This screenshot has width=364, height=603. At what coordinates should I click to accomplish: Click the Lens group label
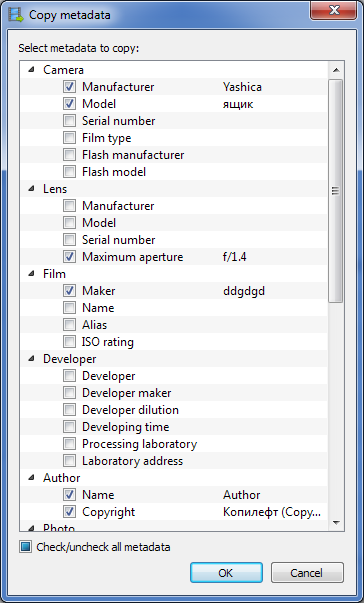[55, 188]
